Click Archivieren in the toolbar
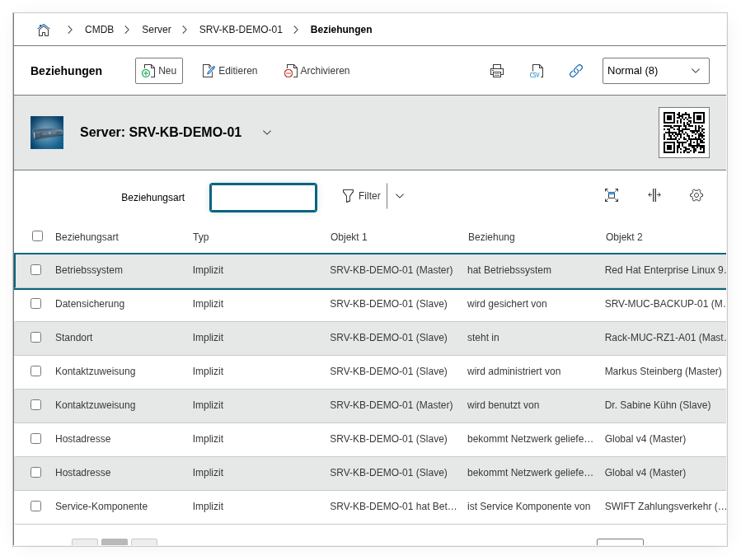 pos(317,71)
